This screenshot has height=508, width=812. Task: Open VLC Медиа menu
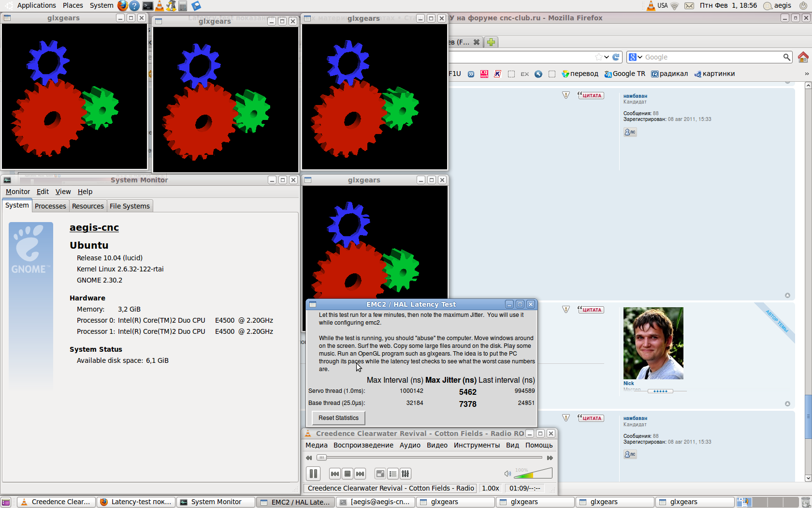click(317, 445)
